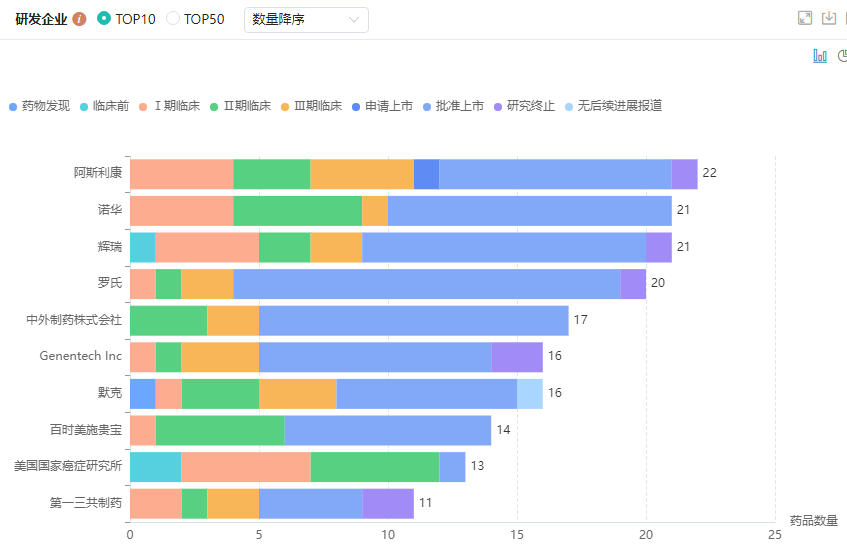Viewport: 847px width, 548px height.
Task: Switch to bar chart view
Action: (x=820, y=56)
